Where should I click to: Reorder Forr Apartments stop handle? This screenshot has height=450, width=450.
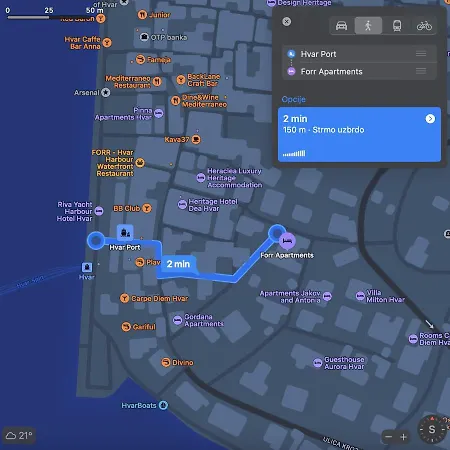point(421,71)
